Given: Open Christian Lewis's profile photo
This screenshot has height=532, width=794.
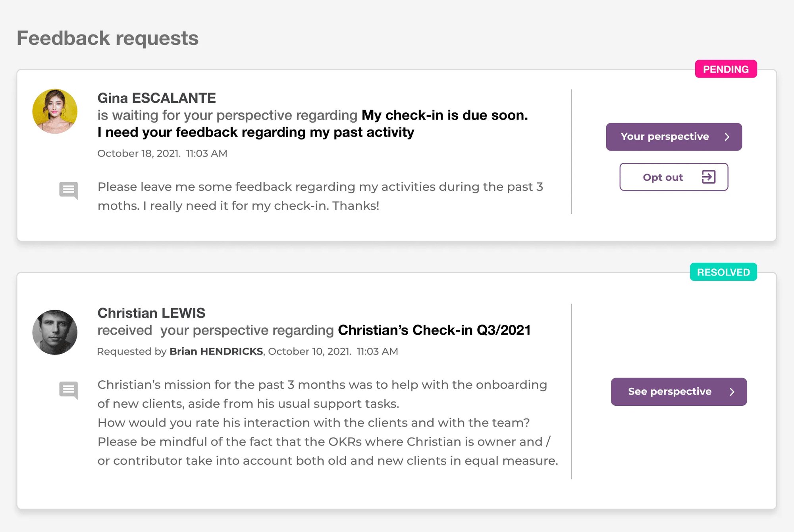Looking at the screenshot, I should click(55, 332).
